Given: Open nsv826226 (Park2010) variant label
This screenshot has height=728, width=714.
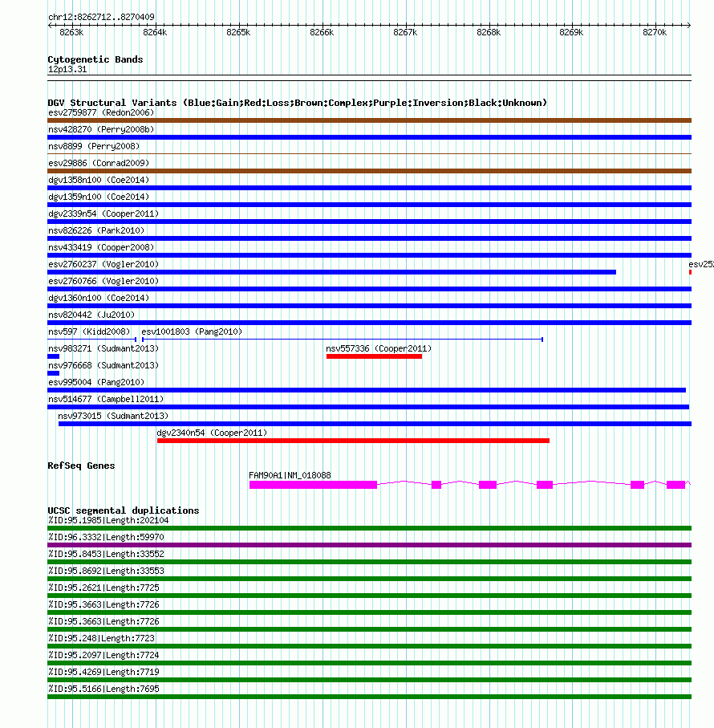Looking at the screenshot, I should click(x=96, y=230).
